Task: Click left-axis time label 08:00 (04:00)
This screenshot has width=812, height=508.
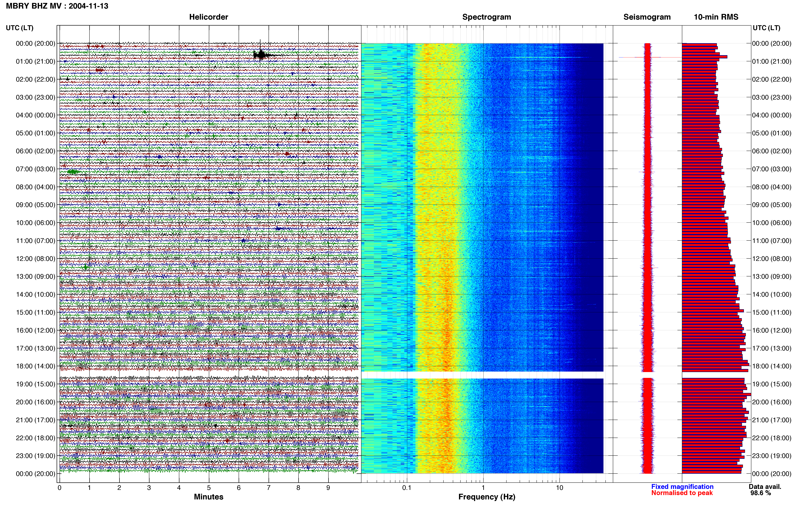Action: click(x=35, y=187)
